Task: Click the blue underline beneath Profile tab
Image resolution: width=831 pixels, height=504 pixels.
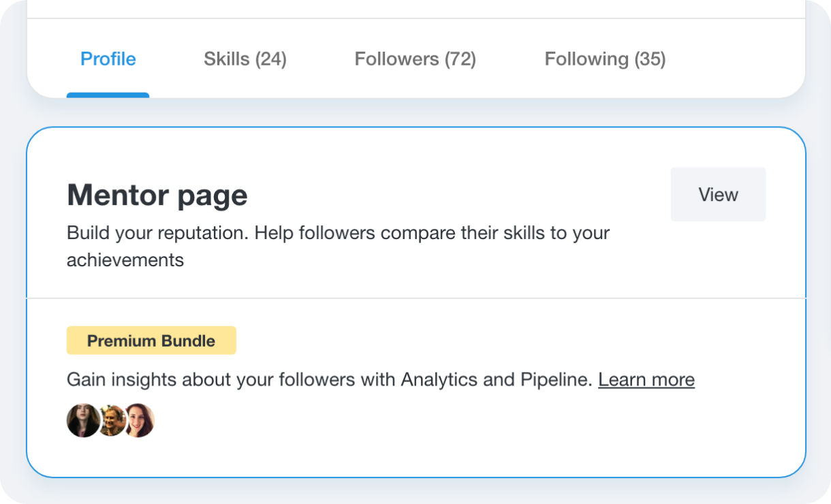Action: tap(108, 95)
